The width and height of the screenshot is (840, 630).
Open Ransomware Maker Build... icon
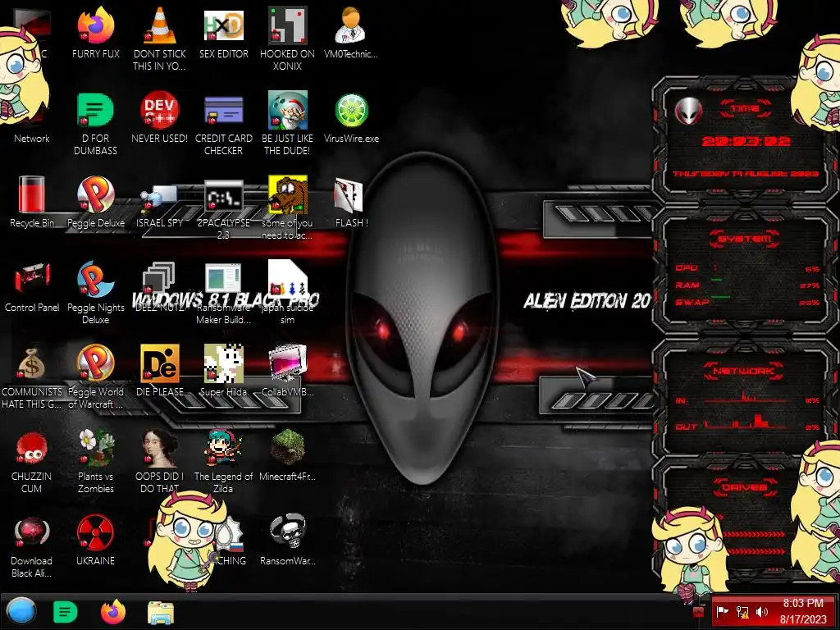click(223, 277)
